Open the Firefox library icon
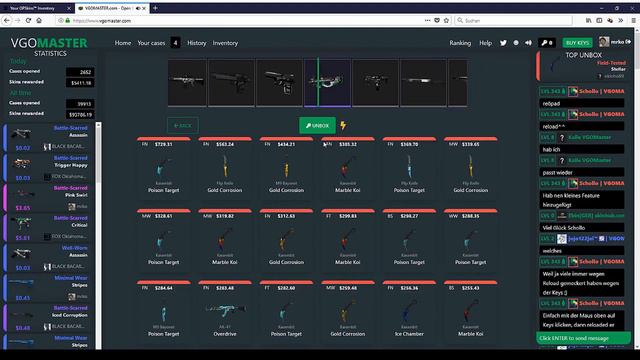This screenshot has width=640, height=360. coord(589,20)
